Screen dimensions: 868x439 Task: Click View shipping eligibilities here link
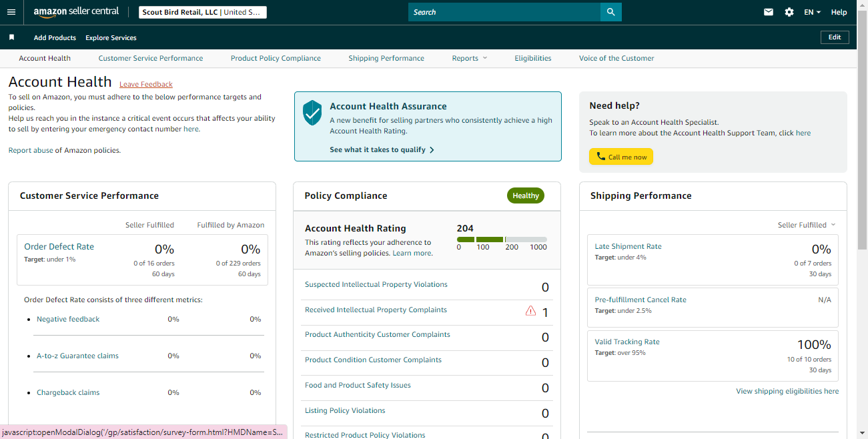787,391
